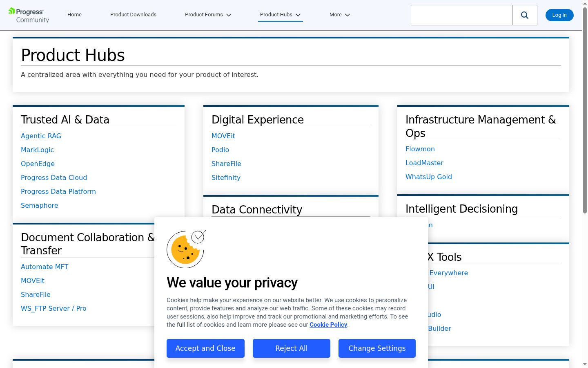Accept and Close the cookie banner
The height and width of the screenshot is (368, 588).
205,348
